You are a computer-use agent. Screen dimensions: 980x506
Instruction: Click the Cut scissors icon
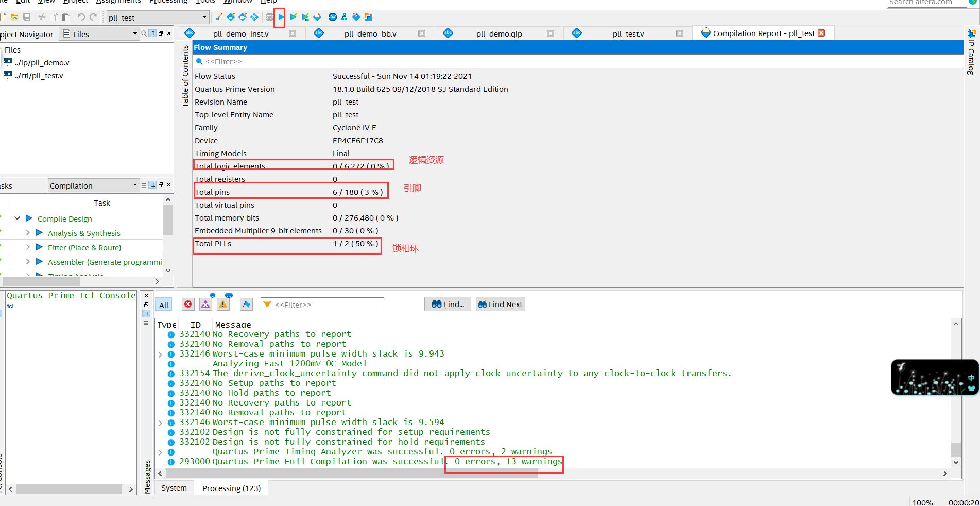coord(42,17)
